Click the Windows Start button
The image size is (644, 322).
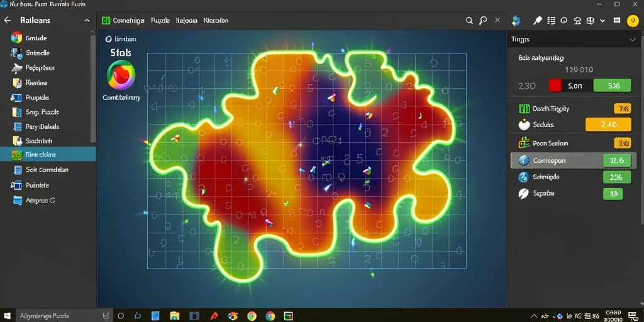tap(8, 316)
